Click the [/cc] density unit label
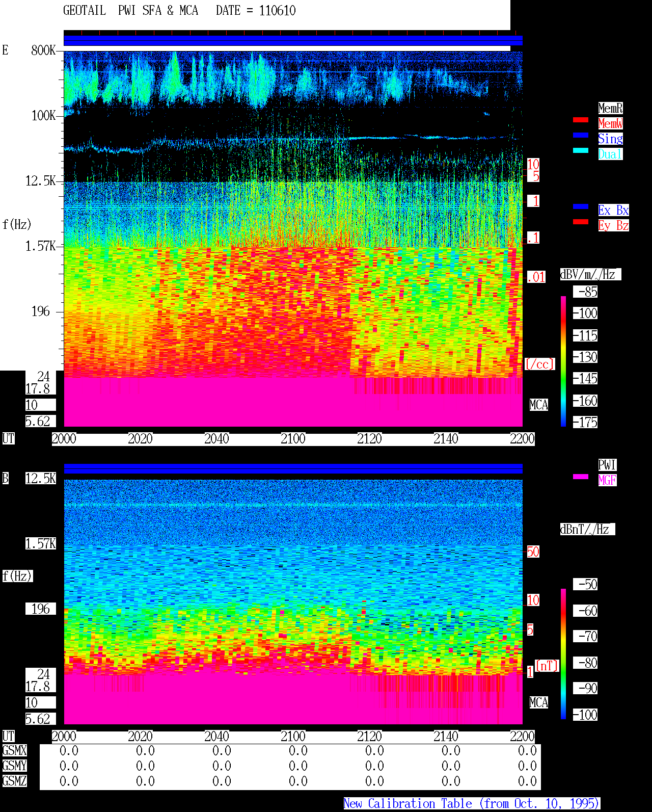The image size is (652, 812). pos(539,364)
